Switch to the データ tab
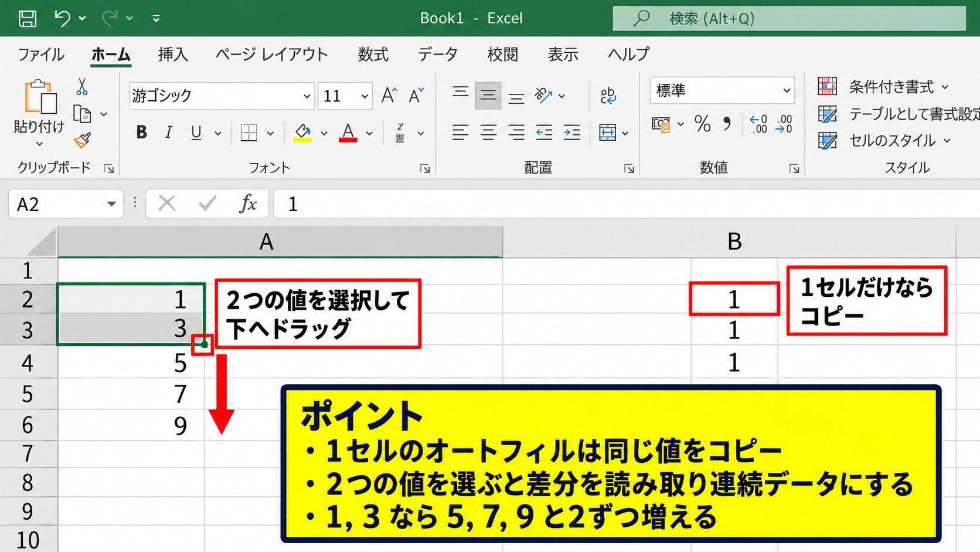980x552 pixels. coord(438,55)
